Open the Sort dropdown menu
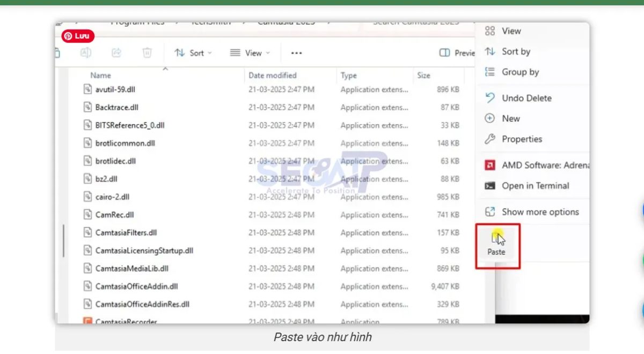Screen dimensions: 644x354 coord(192,52)
